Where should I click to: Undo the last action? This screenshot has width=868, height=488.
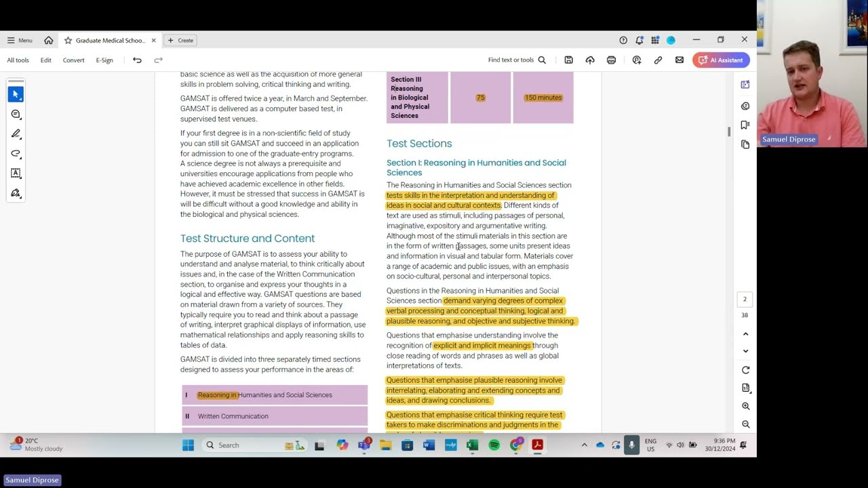[x=137, y=60]
